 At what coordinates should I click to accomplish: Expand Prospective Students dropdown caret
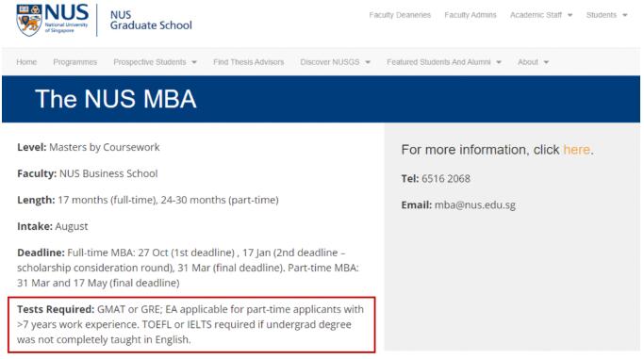194,62
